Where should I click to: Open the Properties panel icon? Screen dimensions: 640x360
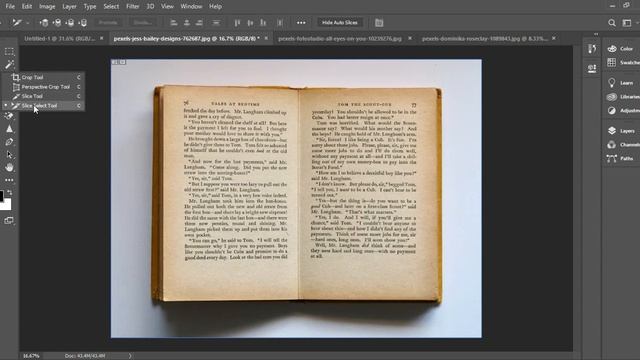(592, 68)
